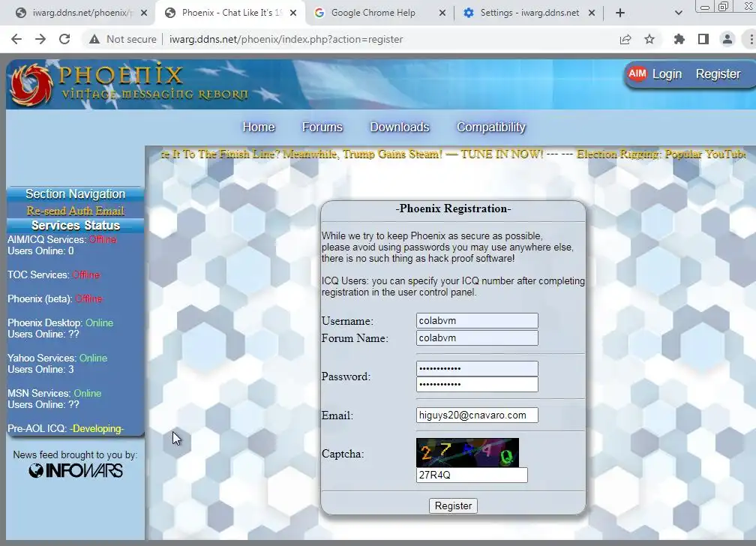Click the first Password field
Image resolution: width=756 pixels, height=546 pixels.
[x=477, y=368]
